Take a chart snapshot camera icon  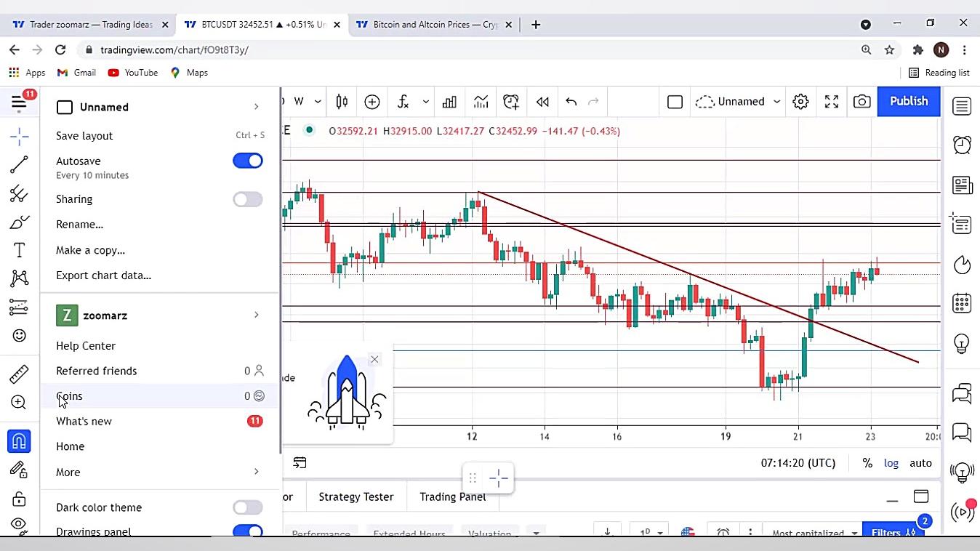[861, 102]
